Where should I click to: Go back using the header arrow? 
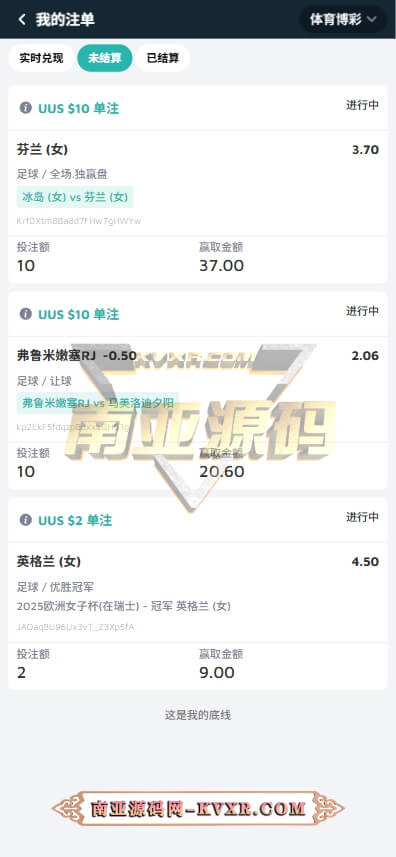point(22,19)
